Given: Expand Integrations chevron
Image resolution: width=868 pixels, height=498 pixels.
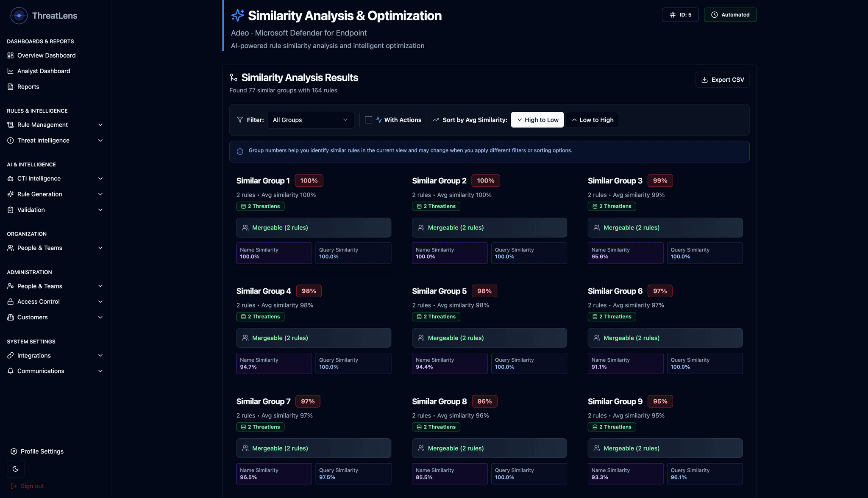Looking at the screenshot, I should [x=100, y=356].
